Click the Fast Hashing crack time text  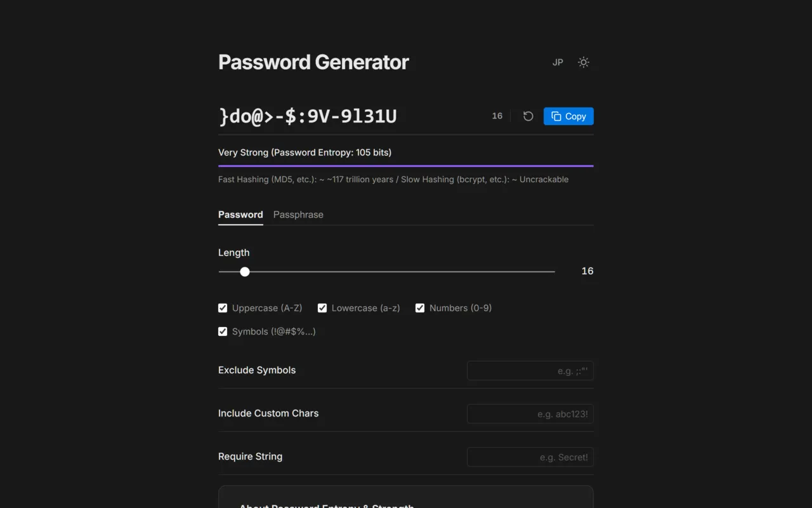coord(393,180)
